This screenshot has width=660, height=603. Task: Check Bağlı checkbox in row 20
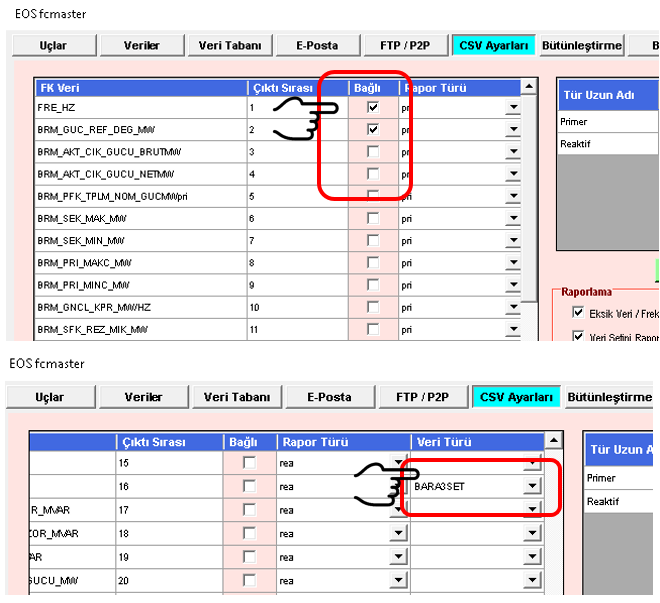point(250,581)
